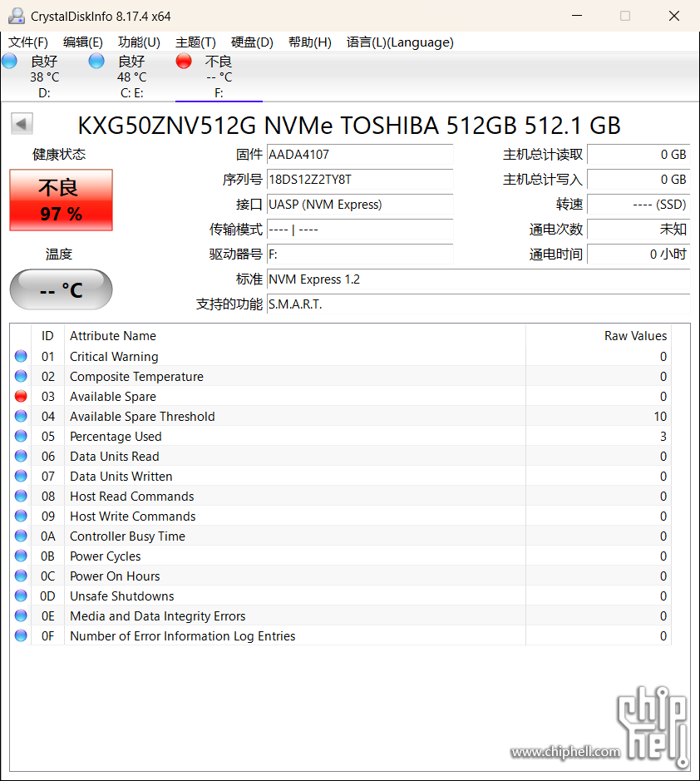This screenshot has width=700, height=781.
Task: Click the Unsafe Shutdowns status icon
Action: tap(21, 596)
